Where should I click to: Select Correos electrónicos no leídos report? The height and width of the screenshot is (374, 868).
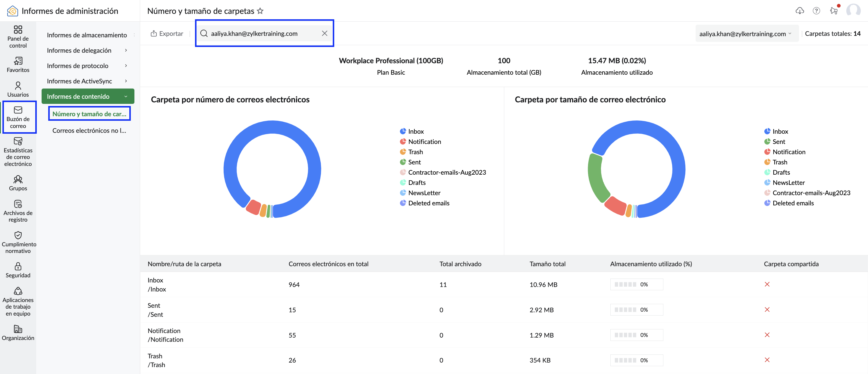tap(89, 130)
